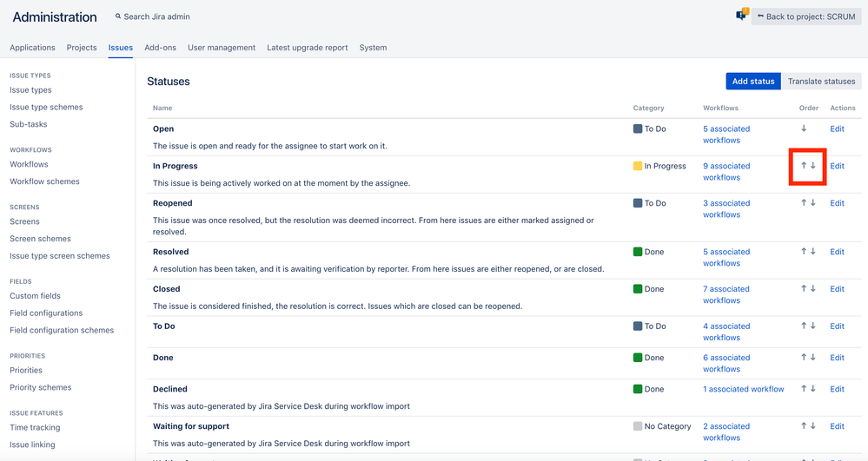The image size is (868, 461).
Task: Select Custom fields in sidebar
Action: click(x=35, y=296)
